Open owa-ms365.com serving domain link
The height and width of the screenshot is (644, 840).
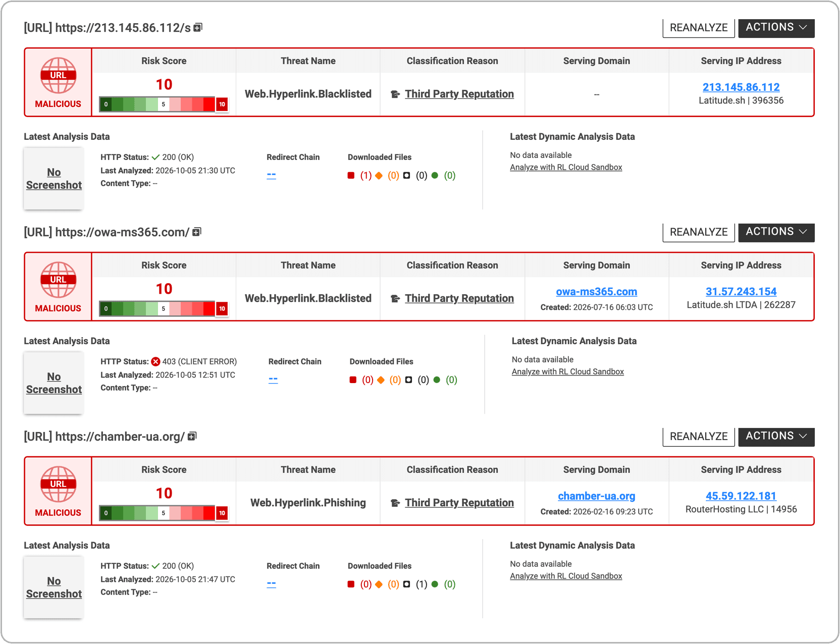pos(597,292)
